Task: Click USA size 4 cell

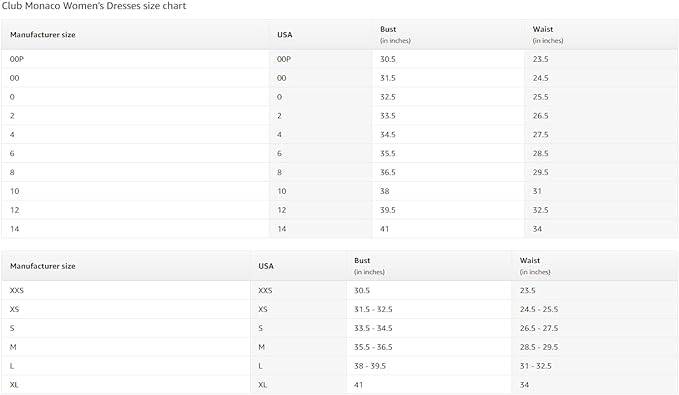Action: [279, 135]
